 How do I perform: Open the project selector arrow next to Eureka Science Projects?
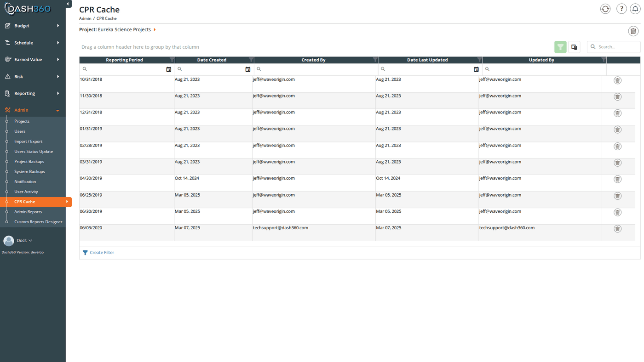tap(155, 30)
